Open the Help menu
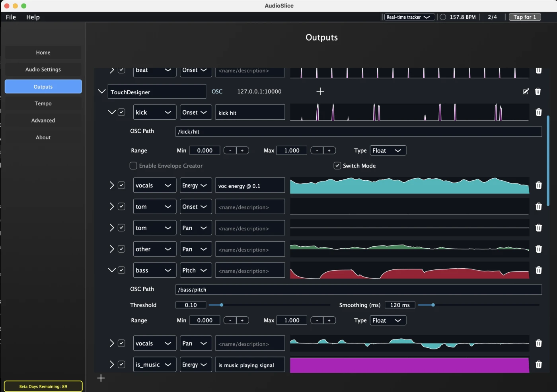The height and width of the screenshot is (392, 557). tap(33, 17)
